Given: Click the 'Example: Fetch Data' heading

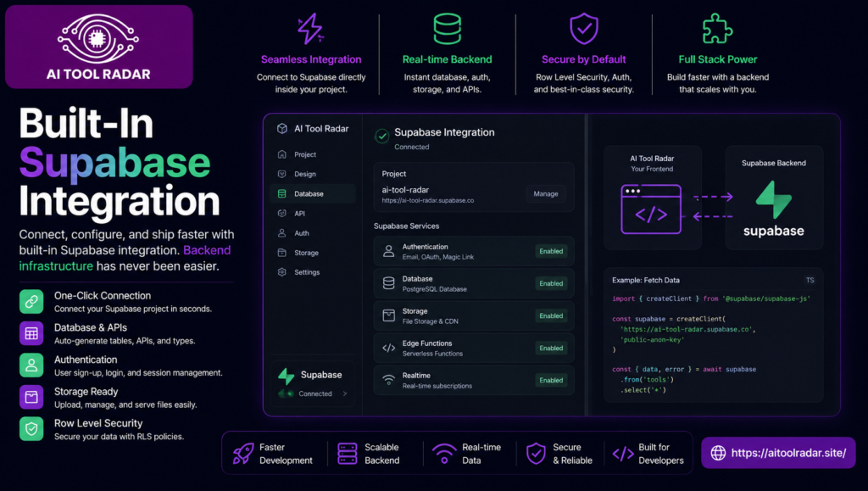Looking at the screenshot, I should pos(645,280).
